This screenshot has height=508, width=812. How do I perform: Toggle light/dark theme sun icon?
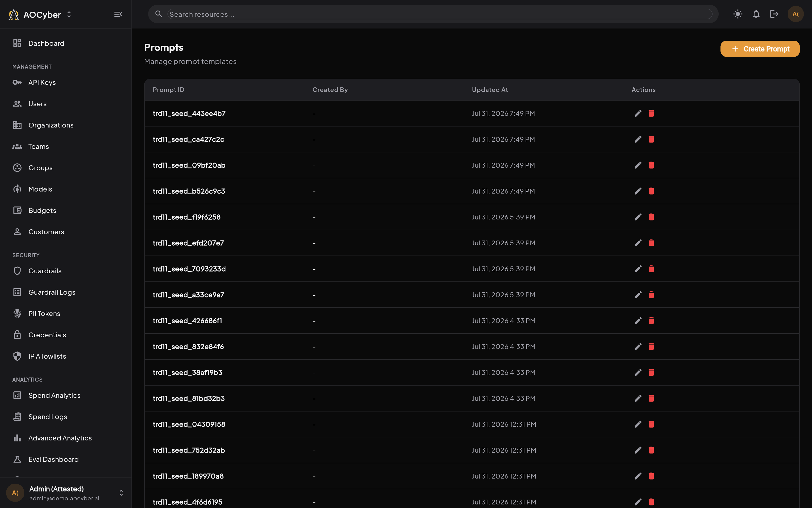pos(737,14)
